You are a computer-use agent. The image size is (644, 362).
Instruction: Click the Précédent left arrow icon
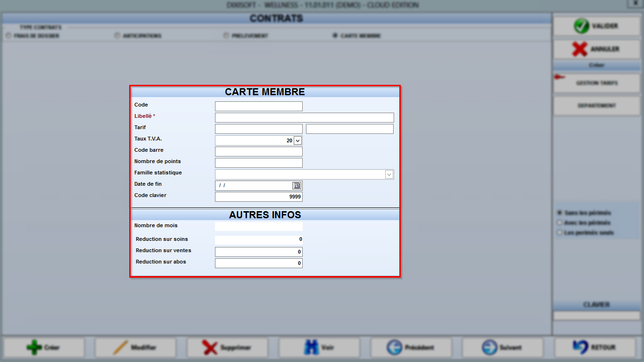394,348
